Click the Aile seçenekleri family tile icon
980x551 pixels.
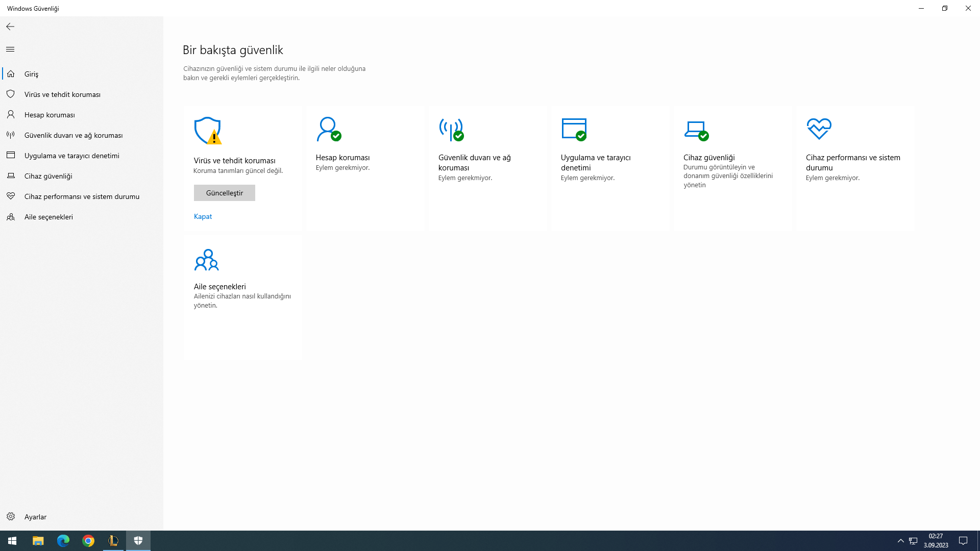[206, 260]
